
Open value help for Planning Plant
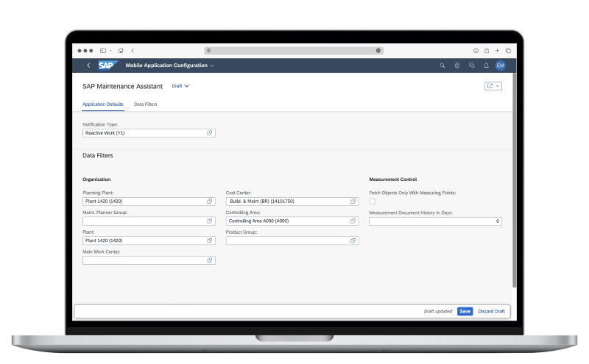pos(209,201)
